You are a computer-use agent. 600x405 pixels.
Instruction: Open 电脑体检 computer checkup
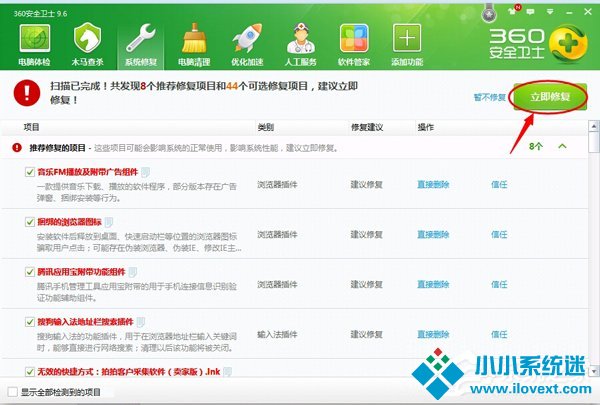tap(34, 44)
